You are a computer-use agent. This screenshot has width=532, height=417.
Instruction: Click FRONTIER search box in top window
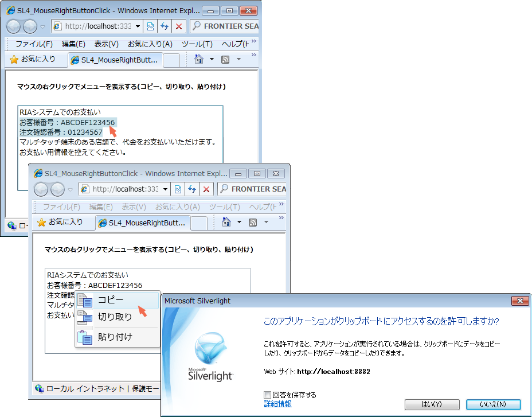(225, 26)
